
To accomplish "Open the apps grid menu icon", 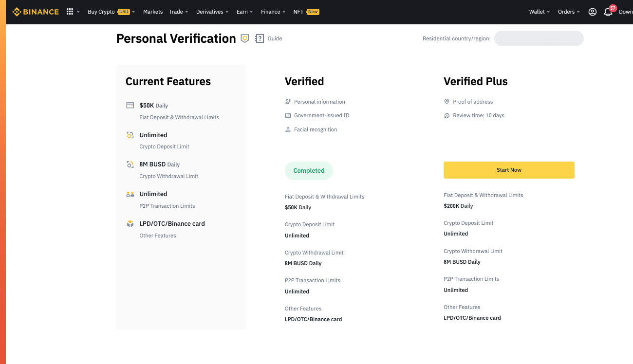I will pyautogui.click(x=70, y=12).
